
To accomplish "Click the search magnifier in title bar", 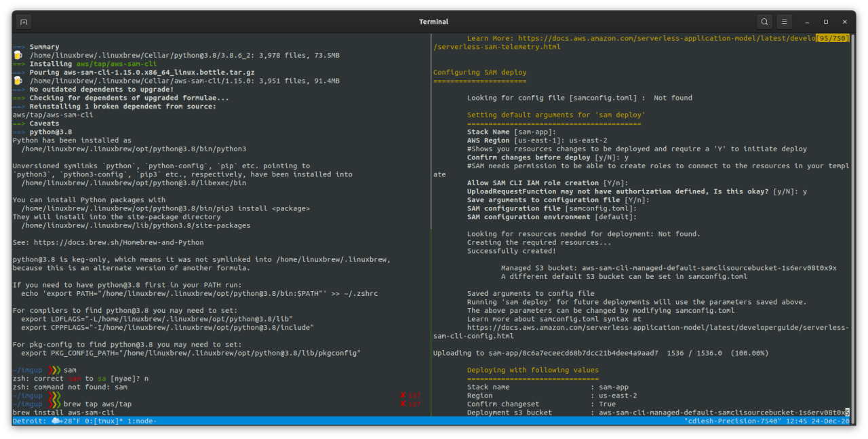I will coord(764,22).
